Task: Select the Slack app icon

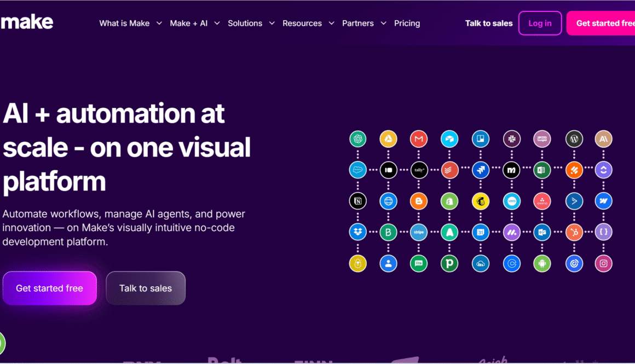Action: (511, 139)
